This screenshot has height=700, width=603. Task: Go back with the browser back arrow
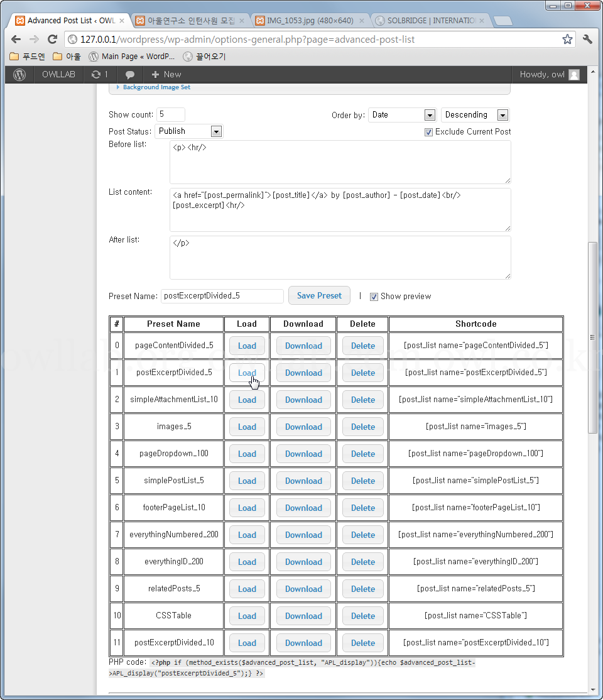pos(16,40)
